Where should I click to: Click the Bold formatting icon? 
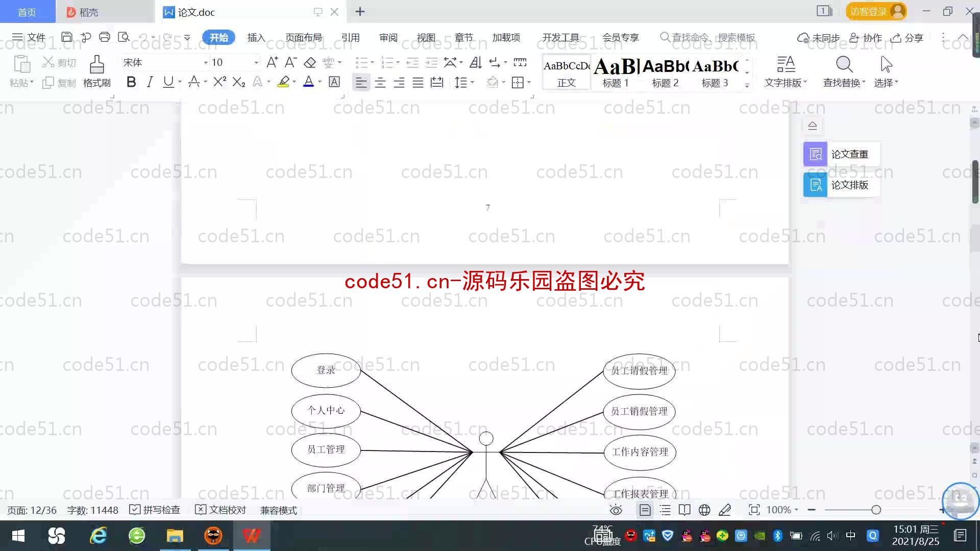point(131,83)
